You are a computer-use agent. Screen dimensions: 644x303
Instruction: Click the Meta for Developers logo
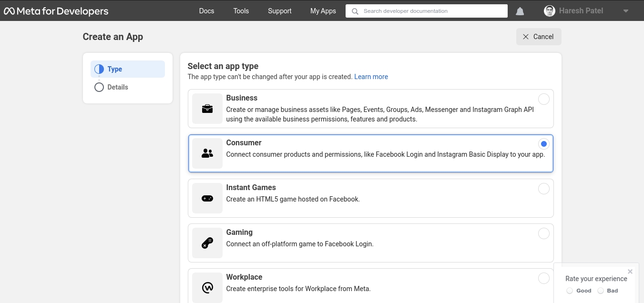[x=56, y=11]
